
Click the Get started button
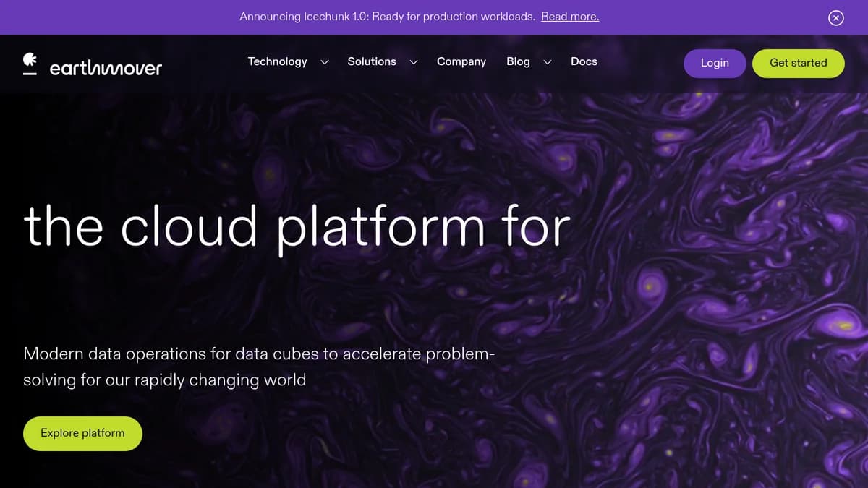799,63
